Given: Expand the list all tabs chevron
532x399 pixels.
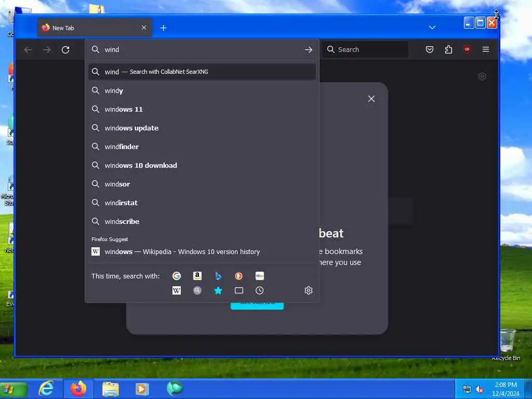Looking at the screenshot, I should coord(432,28).
